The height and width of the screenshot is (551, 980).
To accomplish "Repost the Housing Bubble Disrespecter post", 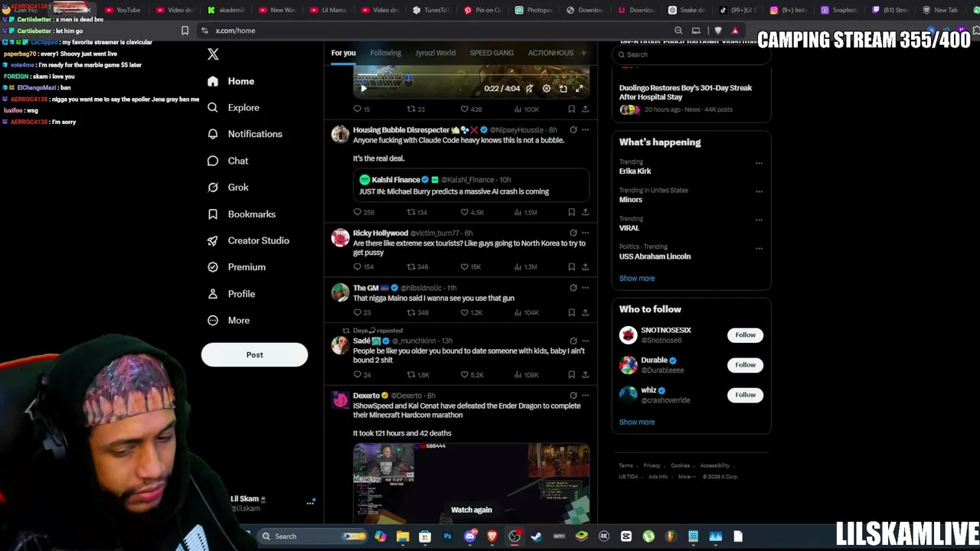I will 416,212.
